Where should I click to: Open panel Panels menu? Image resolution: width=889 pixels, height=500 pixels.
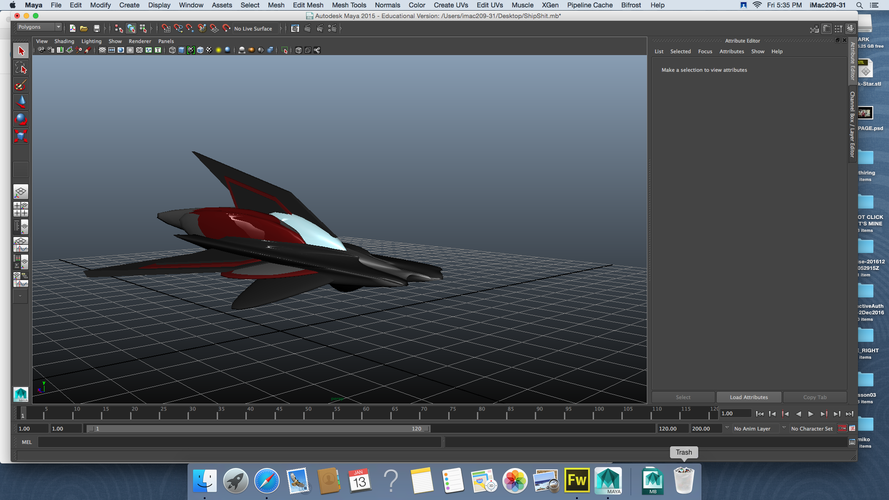[166, 41]
